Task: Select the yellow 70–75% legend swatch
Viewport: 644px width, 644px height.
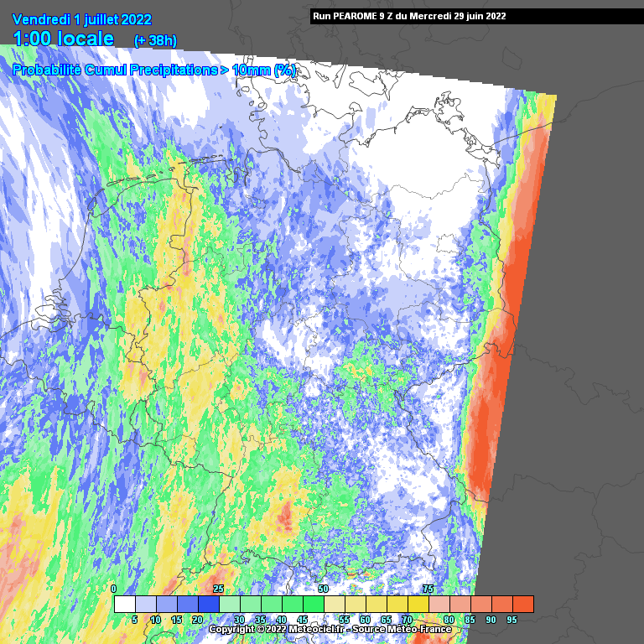Action: [x=418, y=604]
